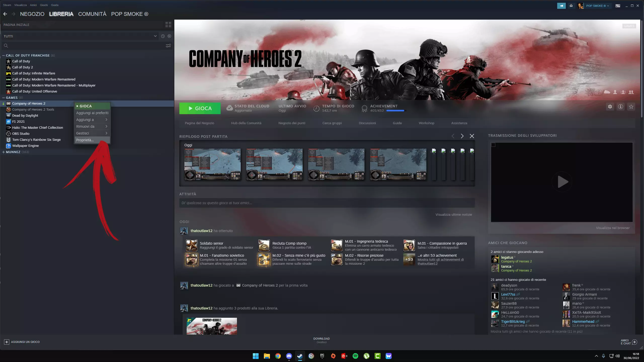Click the announcements megaphone icon
The width and height of the screenshot is (644, 362).
tap(561, 6)
